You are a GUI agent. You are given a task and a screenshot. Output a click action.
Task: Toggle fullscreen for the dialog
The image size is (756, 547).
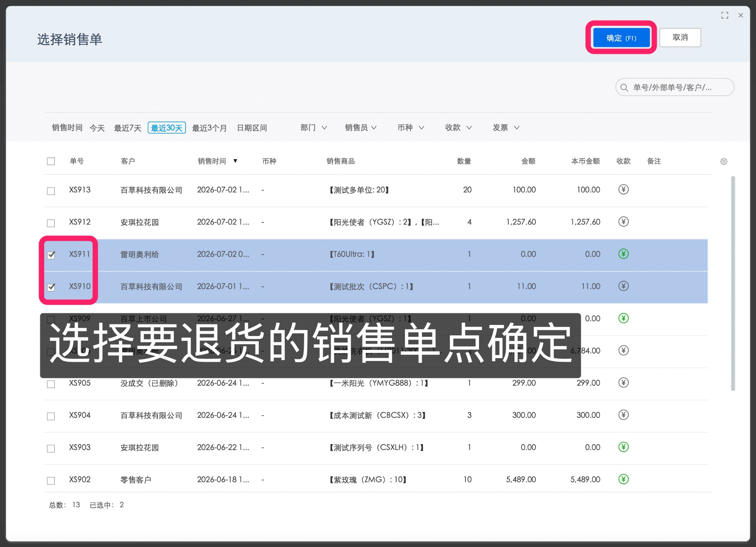pyautogui.click(x=725, y=15)
